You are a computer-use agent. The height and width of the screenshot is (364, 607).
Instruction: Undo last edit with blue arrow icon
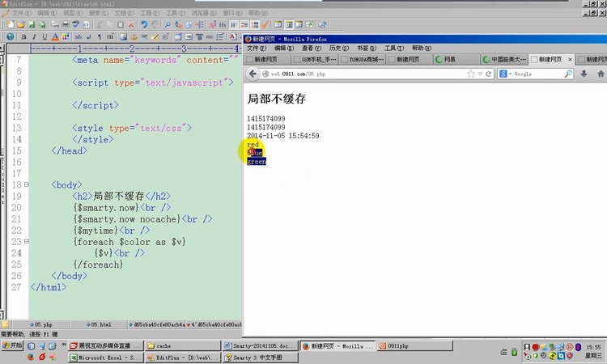pos(144,25)
